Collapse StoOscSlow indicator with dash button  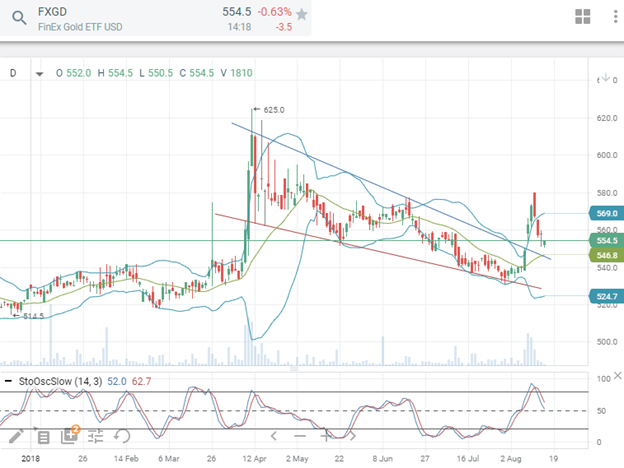coord(8,381)
